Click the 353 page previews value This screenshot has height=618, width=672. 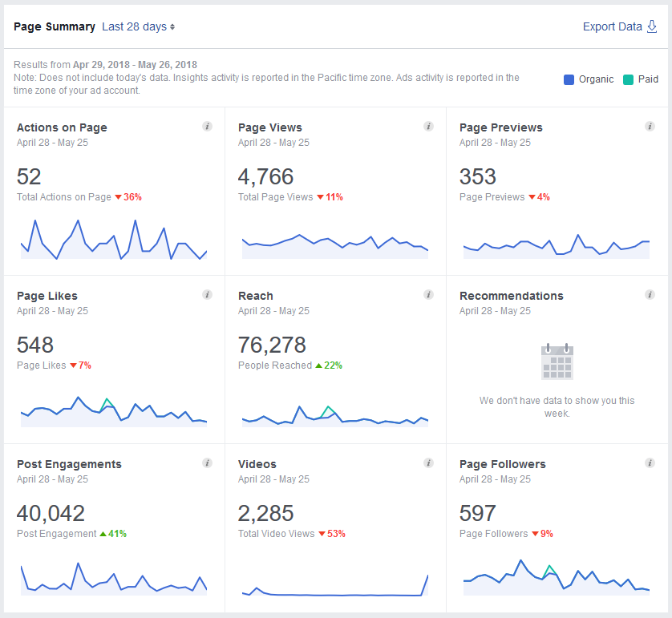coord(477,176)
